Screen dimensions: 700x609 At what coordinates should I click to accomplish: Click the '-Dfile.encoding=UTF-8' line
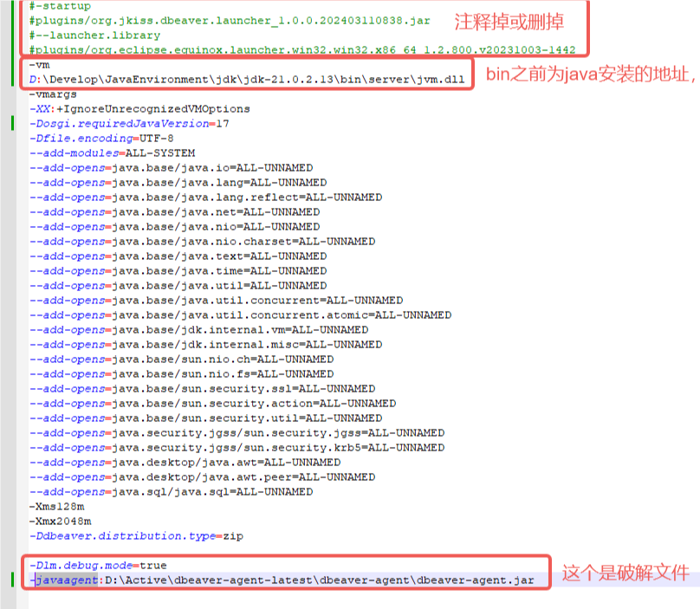(x=101, y=139)
